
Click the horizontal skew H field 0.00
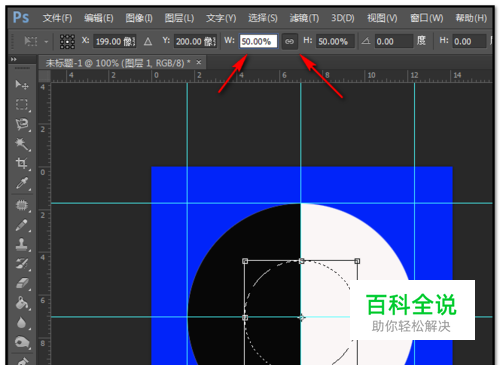(469, 42)
